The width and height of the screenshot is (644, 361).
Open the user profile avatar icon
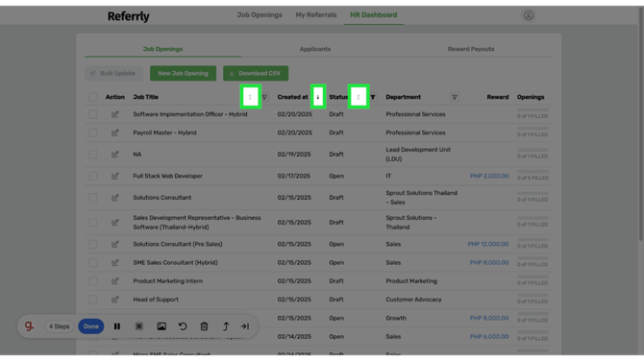tap(529, 15)
